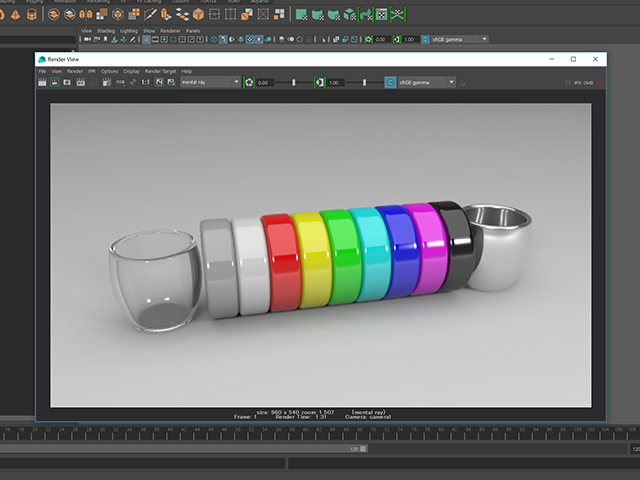Viewport: 640px width, 480px height.
Task: Open the Render View Help menu
Action: (x=187, y=71)
